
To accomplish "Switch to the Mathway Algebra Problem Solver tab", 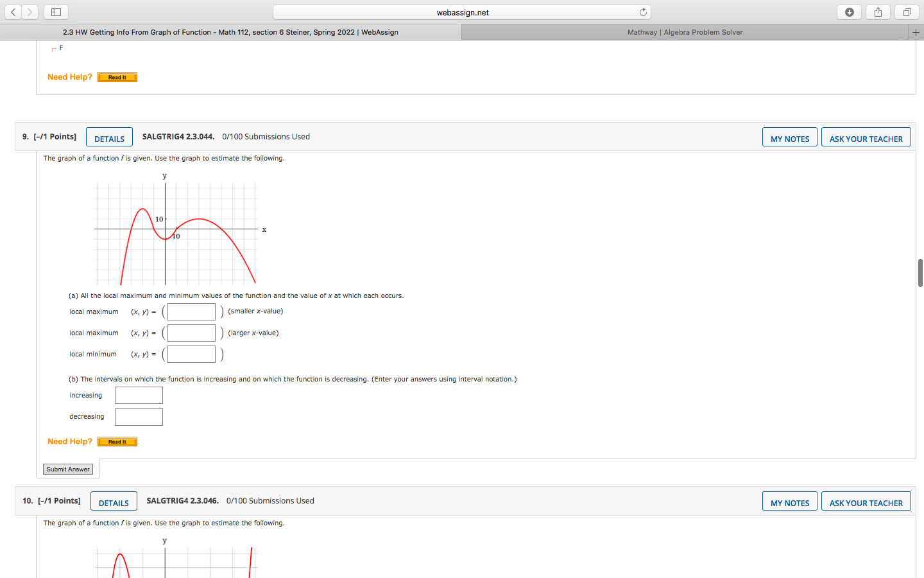I will point(685,31).
